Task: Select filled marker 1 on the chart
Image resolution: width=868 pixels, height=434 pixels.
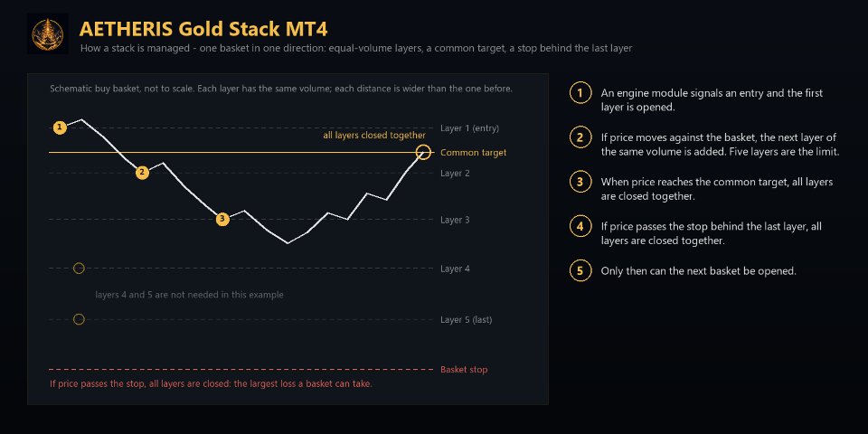Action: [60, 127]
